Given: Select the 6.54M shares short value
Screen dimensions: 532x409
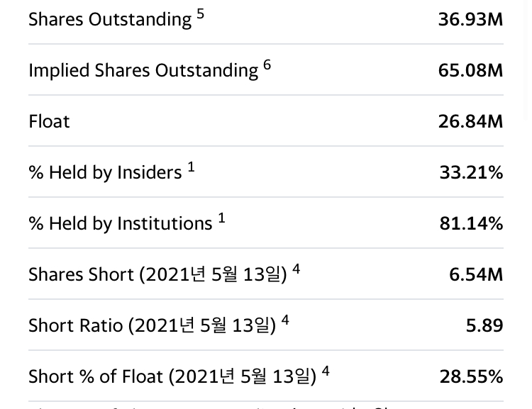Looking at the screenshot, I should pyautogui.click(x=476, y=274).
